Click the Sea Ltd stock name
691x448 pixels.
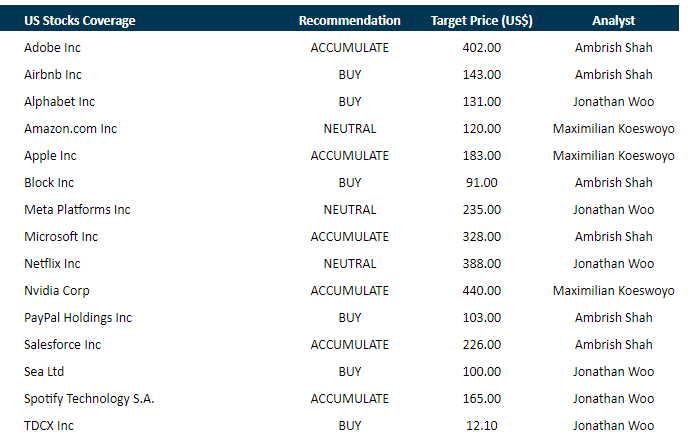point(45,371)
